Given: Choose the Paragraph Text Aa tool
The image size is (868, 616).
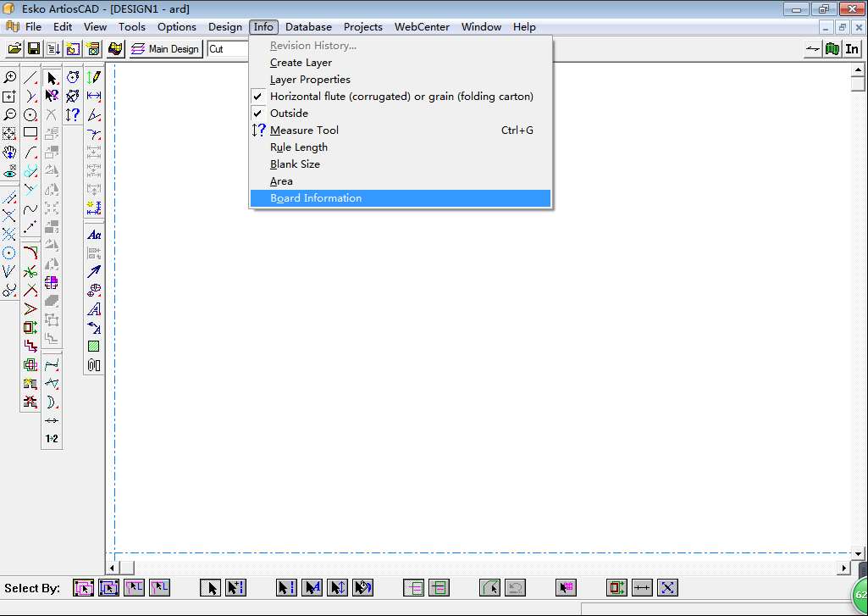Looking at the screenshot, I should tap(94, 235).
